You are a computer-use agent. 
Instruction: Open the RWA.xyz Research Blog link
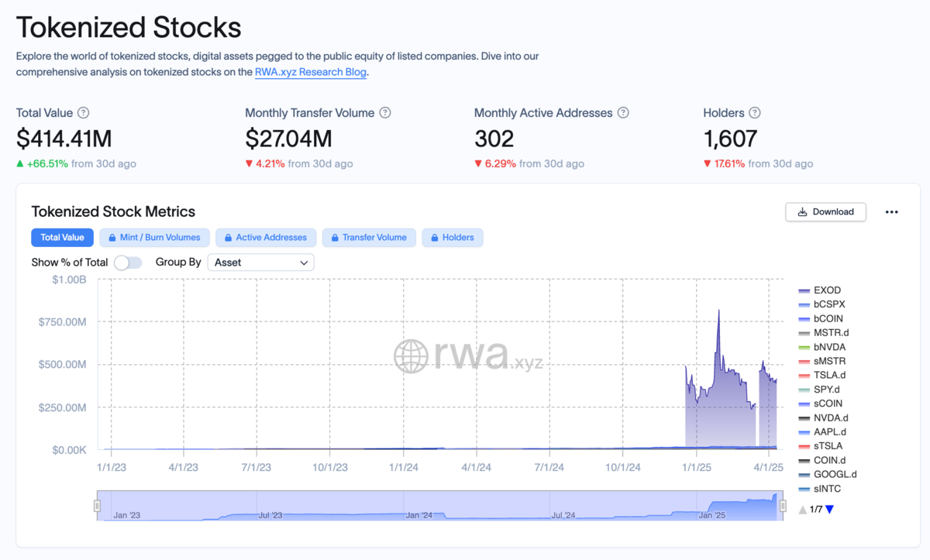pos(311,72)
